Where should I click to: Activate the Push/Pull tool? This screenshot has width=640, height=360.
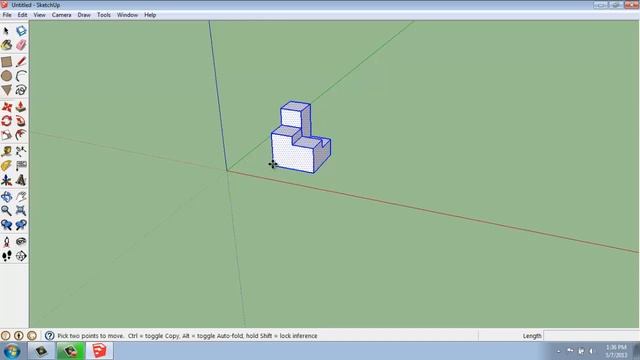(21, 107)
